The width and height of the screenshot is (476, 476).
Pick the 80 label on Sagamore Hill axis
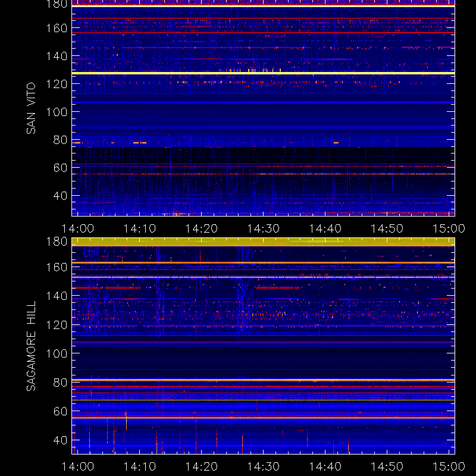[60, 383]
